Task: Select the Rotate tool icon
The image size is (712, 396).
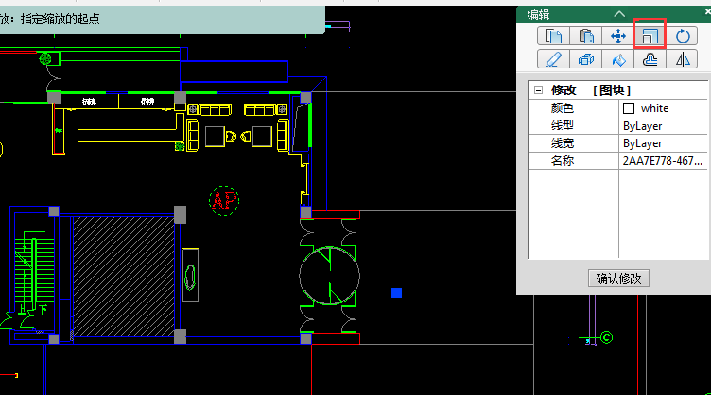Action: click(x=682, y=36)
